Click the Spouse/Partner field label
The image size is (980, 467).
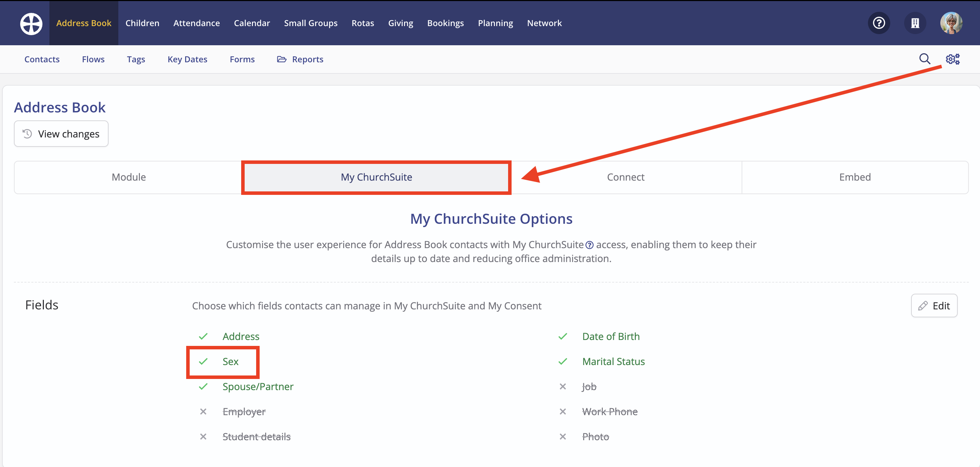point(258,387)
